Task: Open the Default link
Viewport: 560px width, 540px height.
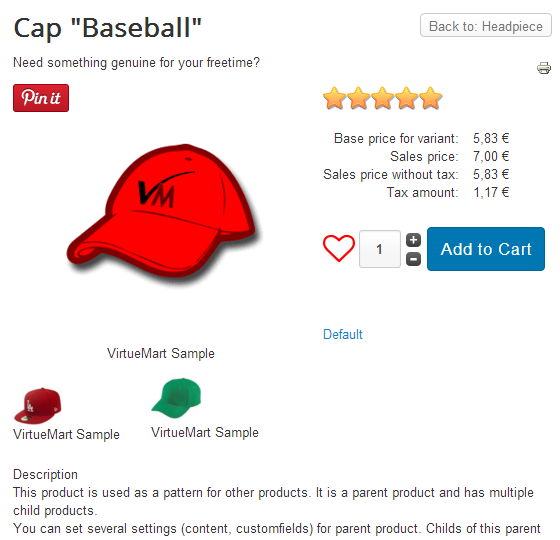Action: [x=342, y=334]
